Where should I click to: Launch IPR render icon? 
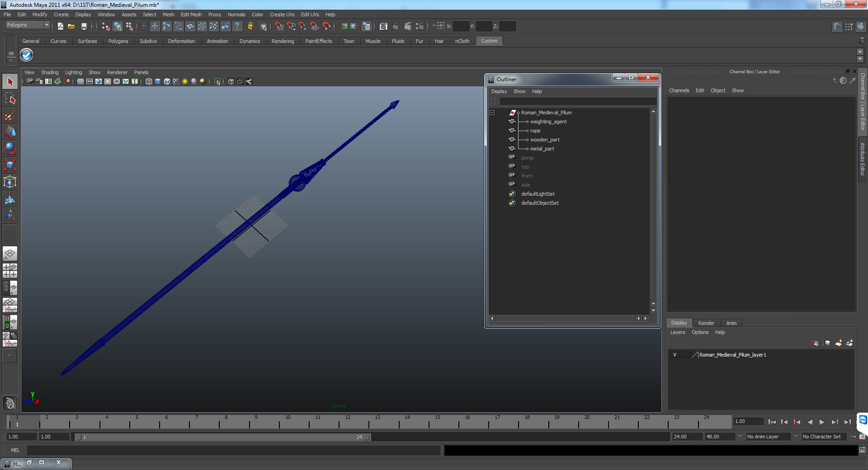(408, 26)
